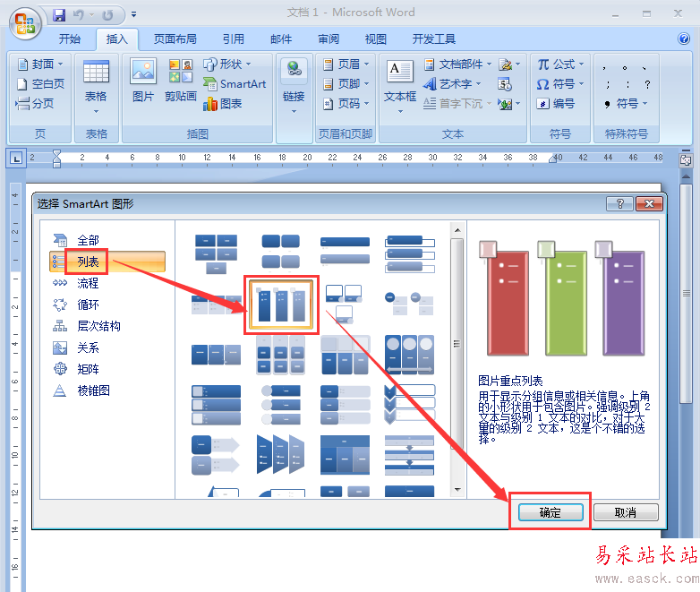Screen dimensions: 700x592
Task: Click the 编号 number button
Action: pos(556,104)
